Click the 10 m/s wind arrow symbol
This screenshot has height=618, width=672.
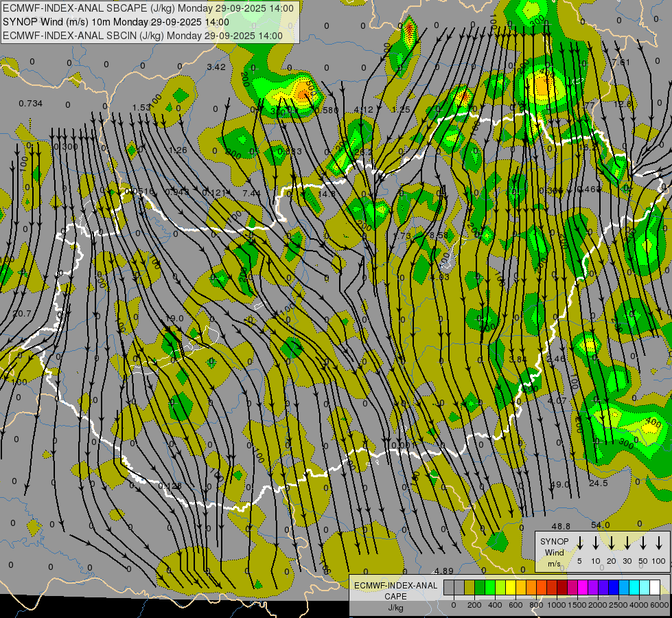click(595, 543)
